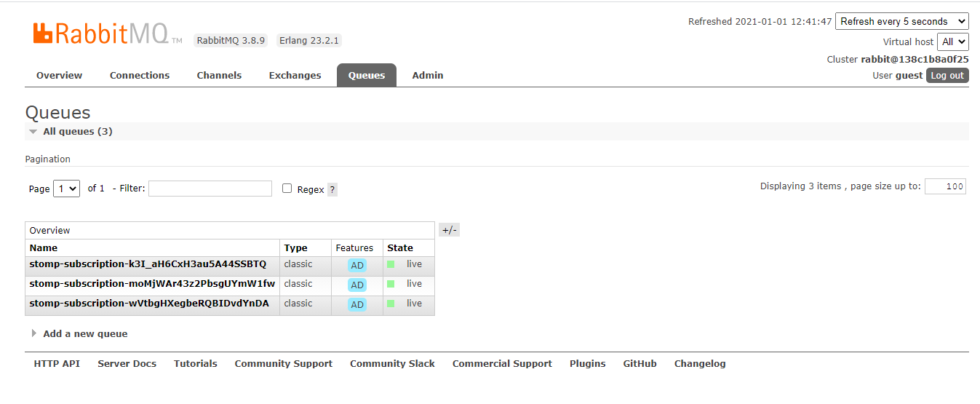Switch to the Channels tab
Image resolution: width=980 pixels, height=404 pixels.
[x=219, y=76]
